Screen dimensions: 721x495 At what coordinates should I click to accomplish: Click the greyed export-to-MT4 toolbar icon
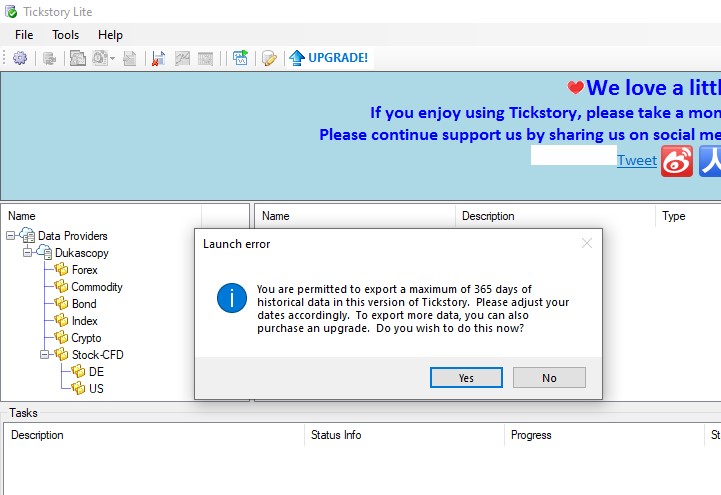click(x=78, y=58)
